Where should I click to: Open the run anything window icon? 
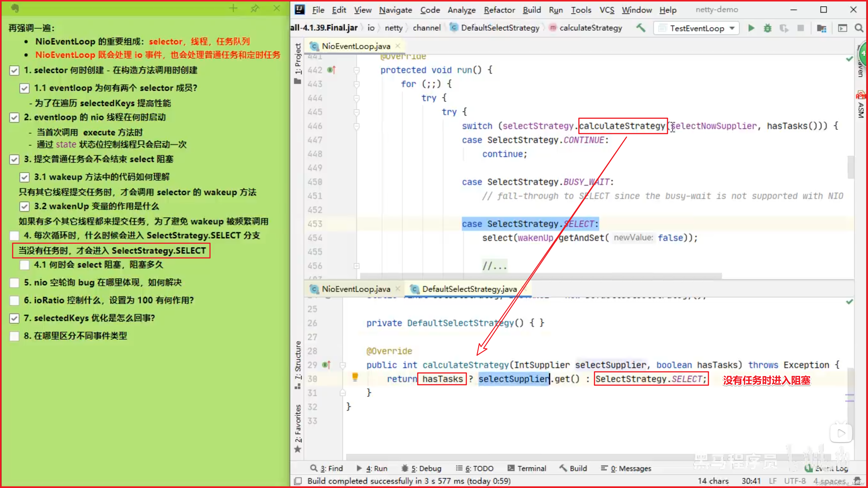pos(842,28)
